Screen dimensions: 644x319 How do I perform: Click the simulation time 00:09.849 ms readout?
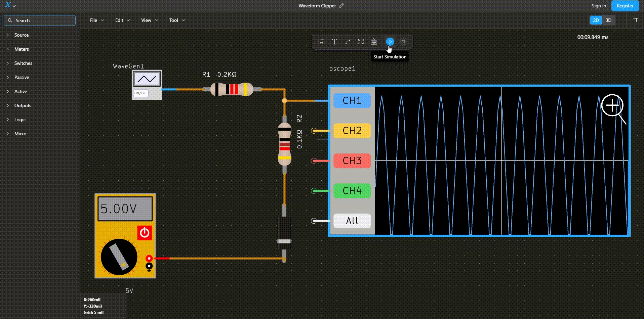click(593, 37)
